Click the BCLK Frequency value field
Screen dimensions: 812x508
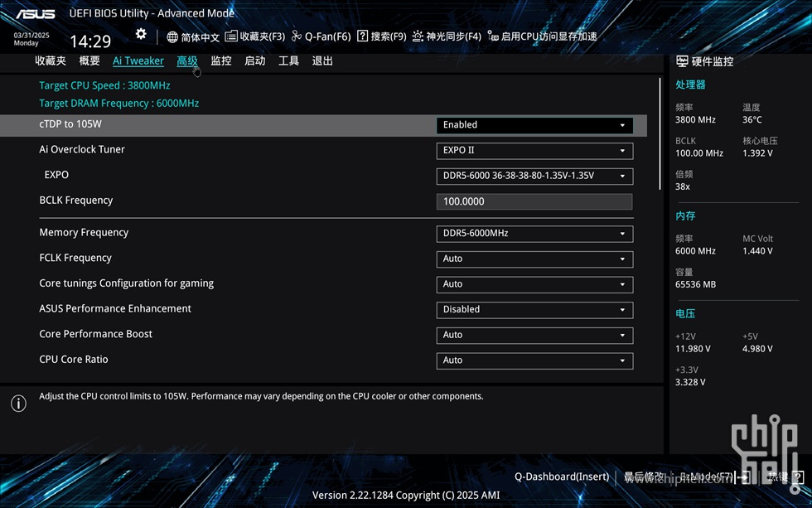click(534, 201)
